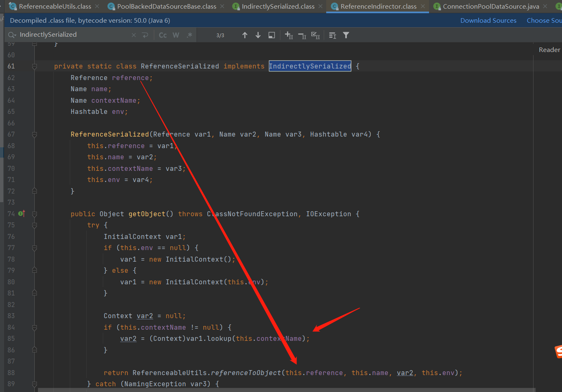Go to previous search occurrence
Image resolution: width=562 pixels, height=392 pixels.
point(245,35)
